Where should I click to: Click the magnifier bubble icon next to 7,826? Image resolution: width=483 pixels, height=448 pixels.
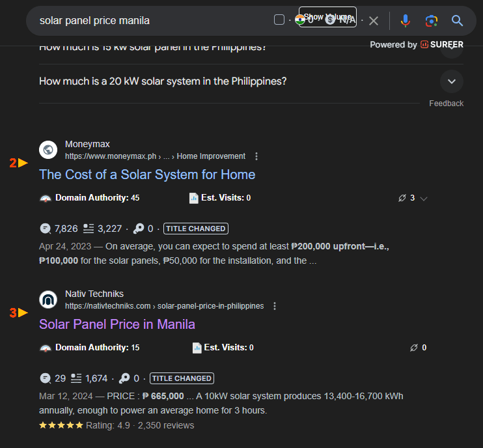point(46,229)
